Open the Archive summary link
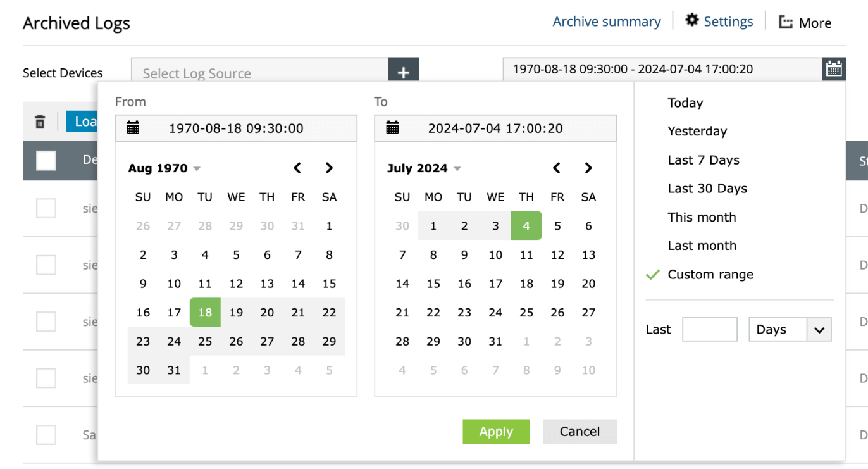Image resolution: width=868 pixels, height=469 pixels. tap(607, 22)
